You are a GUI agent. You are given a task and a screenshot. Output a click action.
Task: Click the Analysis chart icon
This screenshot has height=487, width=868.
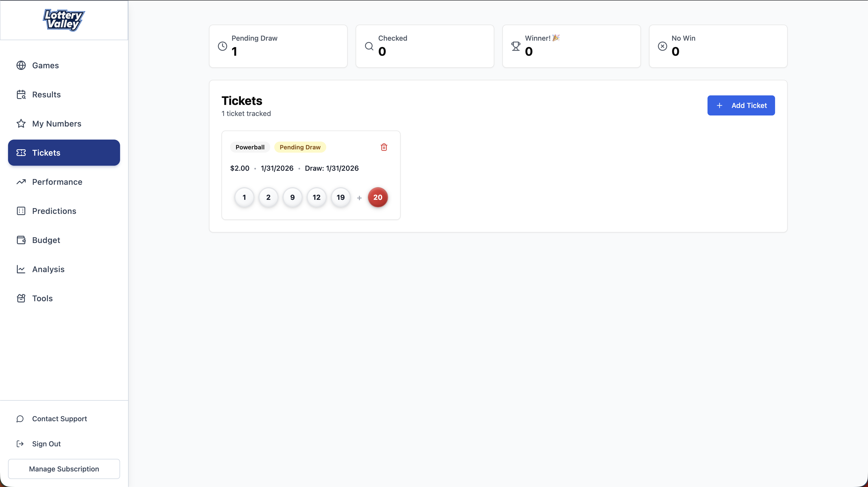[x=21, y=269]
